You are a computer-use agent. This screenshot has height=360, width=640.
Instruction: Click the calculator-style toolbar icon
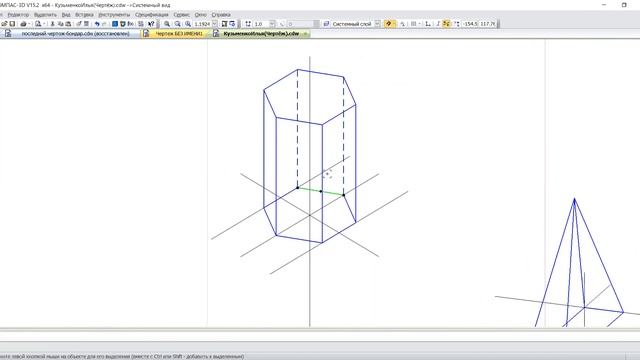coord(140,24)
